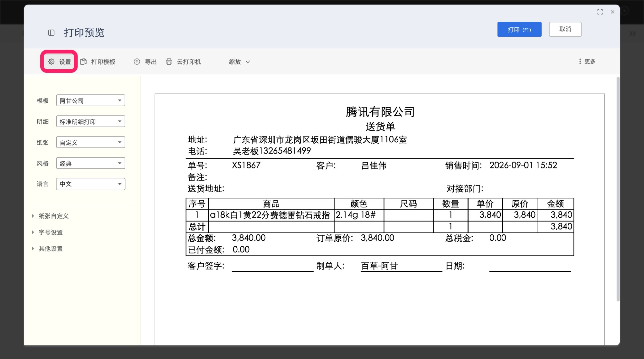Expand the 其他设置 section
The height and width of the screenshot is (359, 644).
coord(47,249)
